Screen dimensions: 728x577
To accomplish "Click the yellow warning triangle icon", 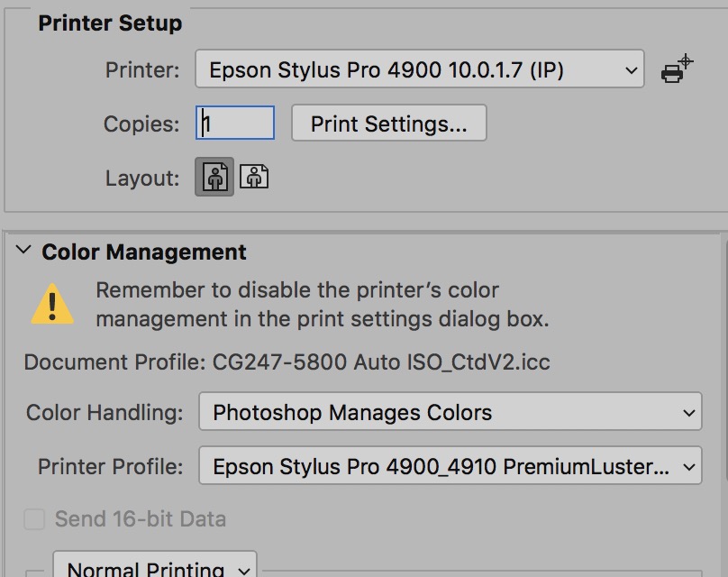I will [53, 305].
